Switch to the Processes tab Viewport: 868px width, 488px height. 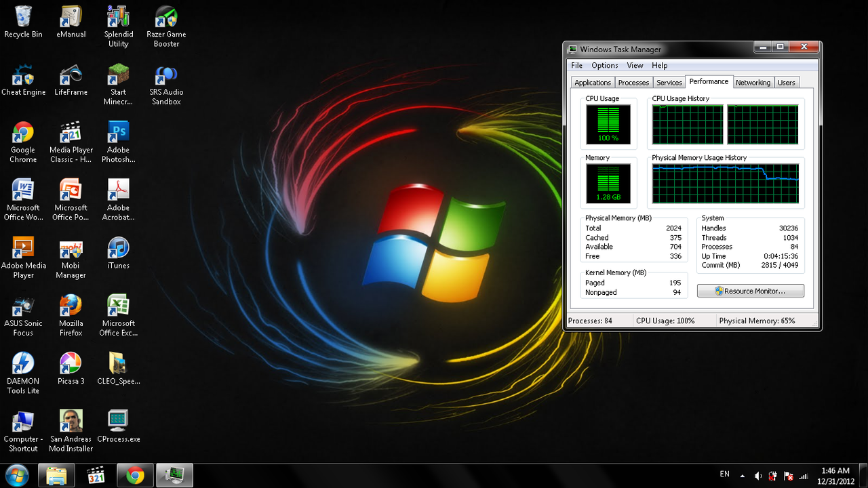point(633,83)
